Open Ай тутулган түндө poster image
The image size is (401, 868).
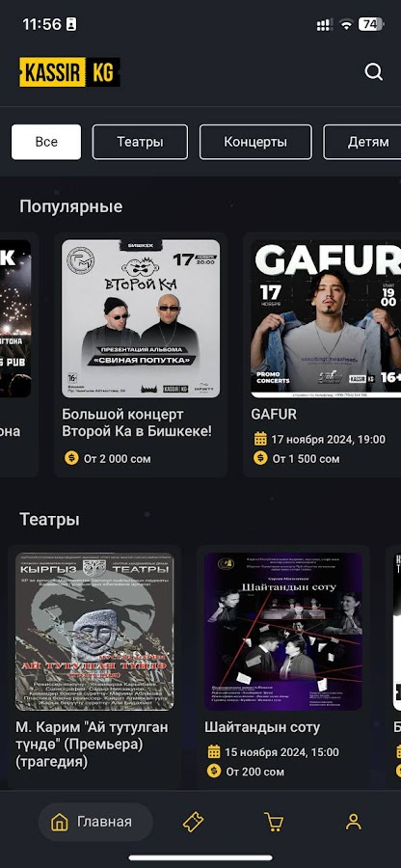point(94,632)
